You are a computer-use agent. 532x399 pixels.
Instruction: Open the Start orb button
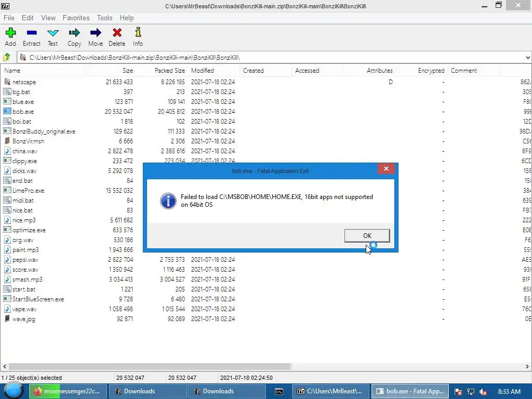(x=14, y=391)
